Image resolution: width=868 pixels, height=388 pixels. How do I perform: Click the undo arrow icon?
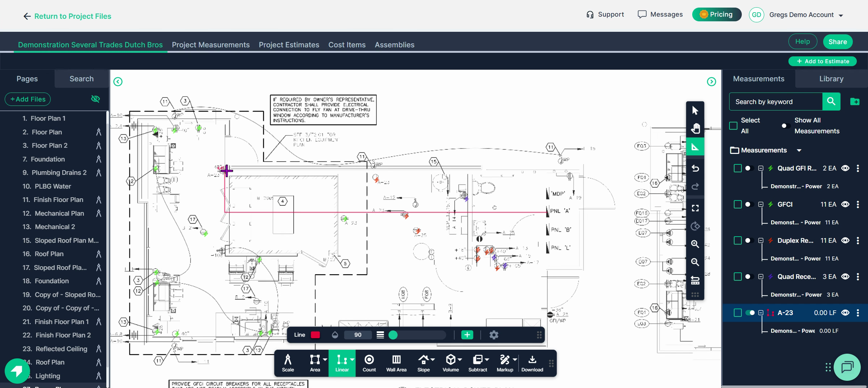pos(695,168)
